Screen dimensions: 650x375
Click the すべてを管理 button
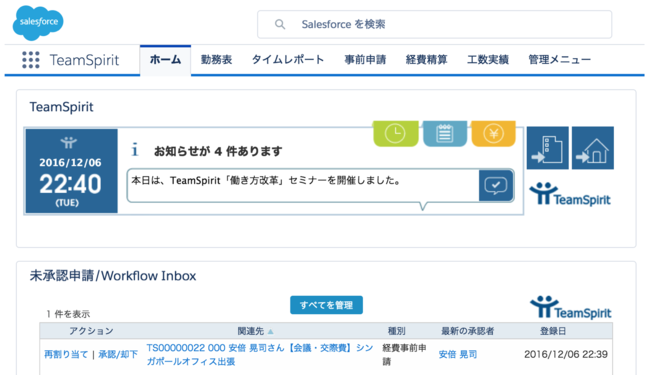(x=326, y=305)
